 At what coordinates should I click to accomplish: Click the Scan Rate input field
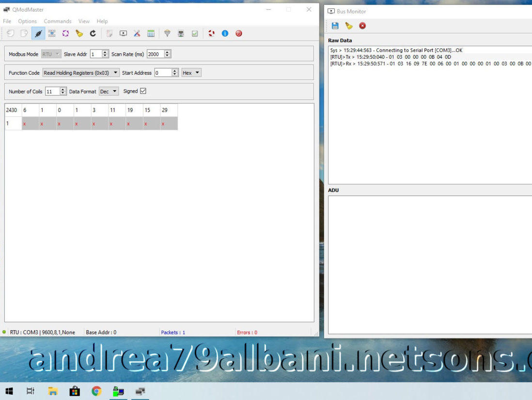coord(156,54)
